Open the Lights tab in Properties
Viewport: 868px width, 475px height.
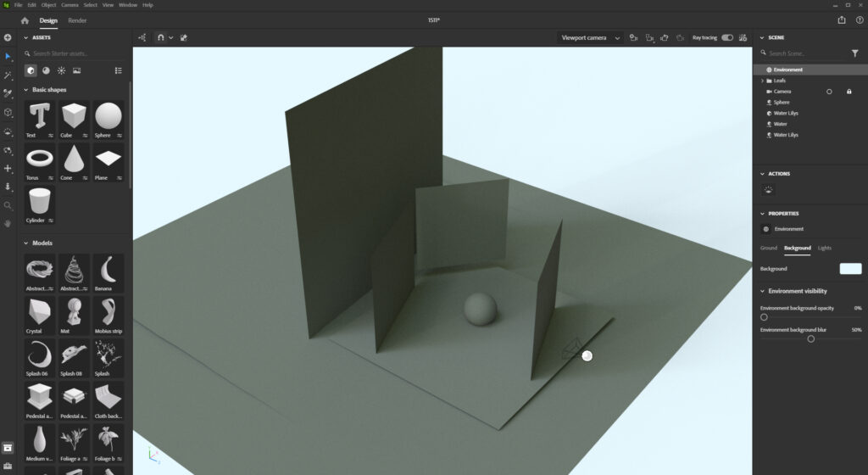coord(824,248)
